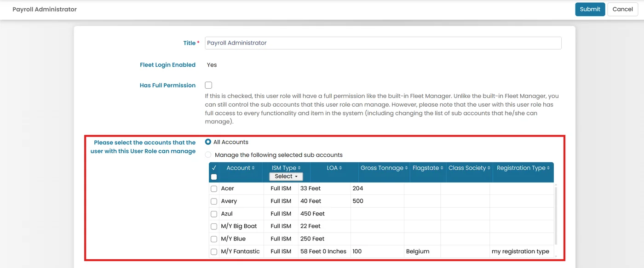The image size is (644, 268).
Task: Sort table by ISM Type column
Action: 286,168
